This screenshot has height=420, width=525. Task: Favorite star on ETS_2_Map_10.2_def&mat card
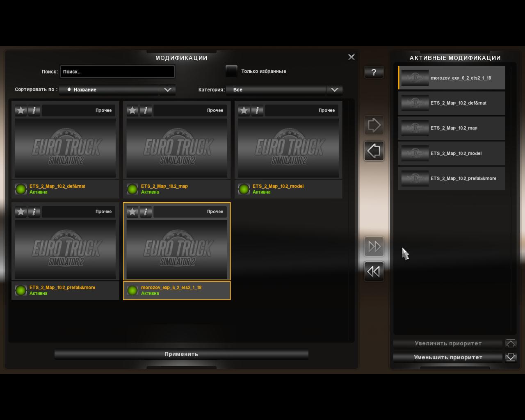(21, 110)
